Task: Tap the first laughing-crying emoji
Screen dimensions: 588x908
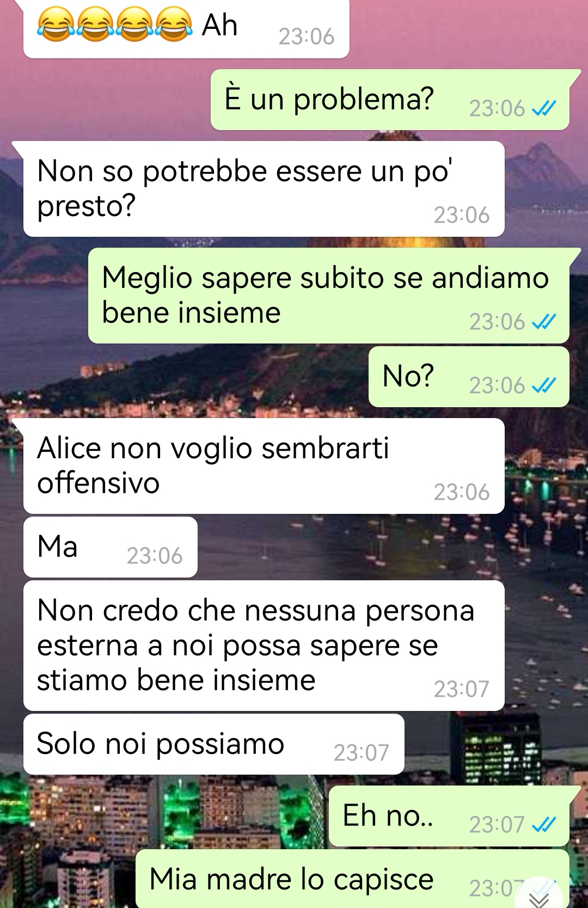Action: (x=56, y=25)
